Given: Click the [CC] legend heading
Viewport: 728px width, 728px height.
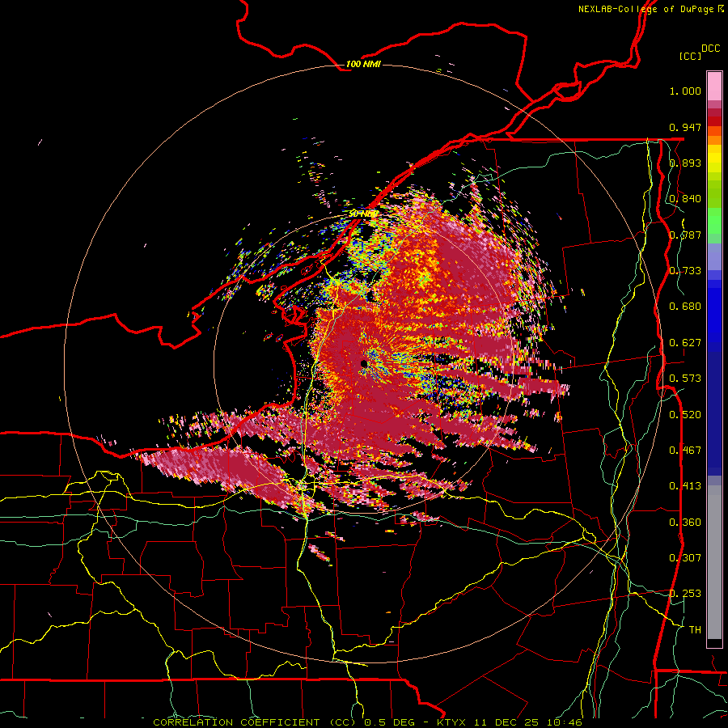Looking at the screenshot, I should coord(691,56).
